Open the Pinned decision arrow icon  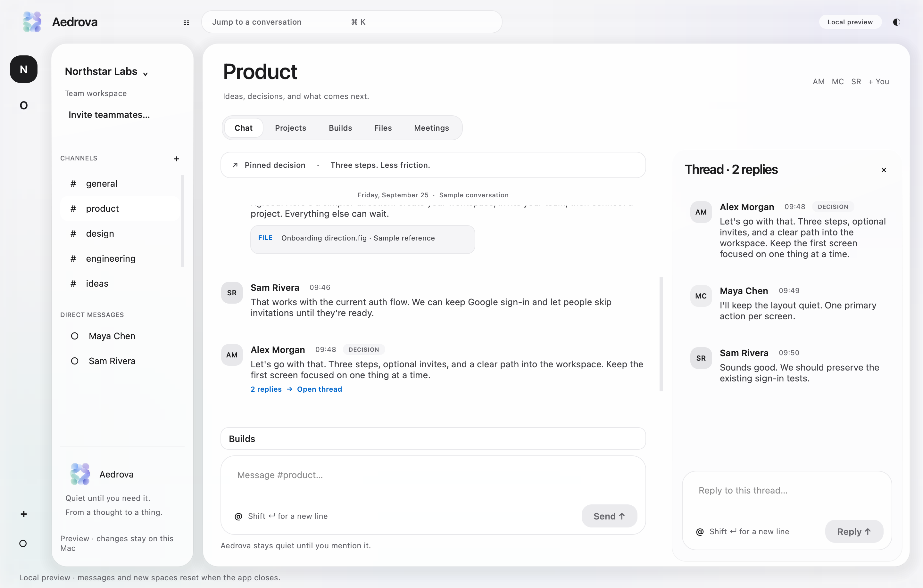235,165
